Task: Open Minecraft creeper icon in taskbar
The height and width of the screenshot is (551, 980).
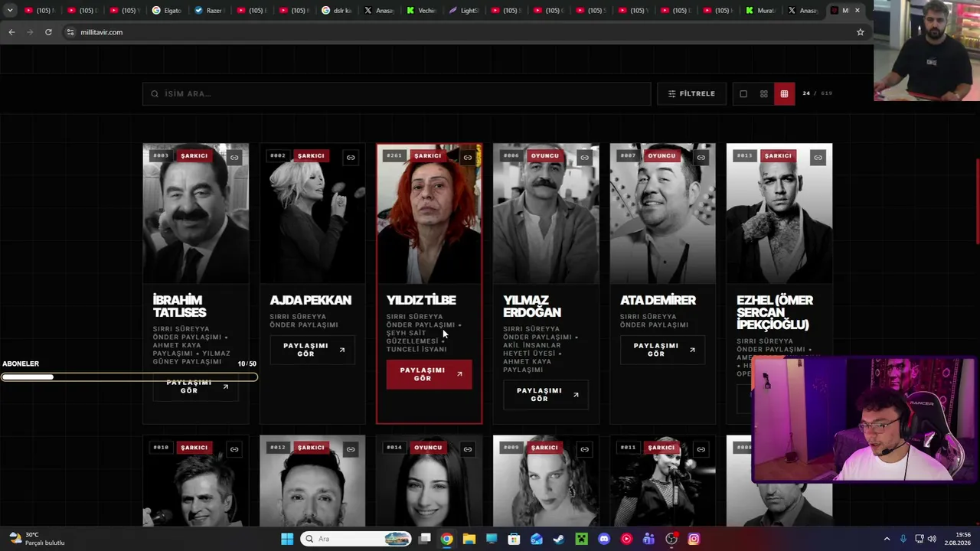Action: click(x=582, y=539)
